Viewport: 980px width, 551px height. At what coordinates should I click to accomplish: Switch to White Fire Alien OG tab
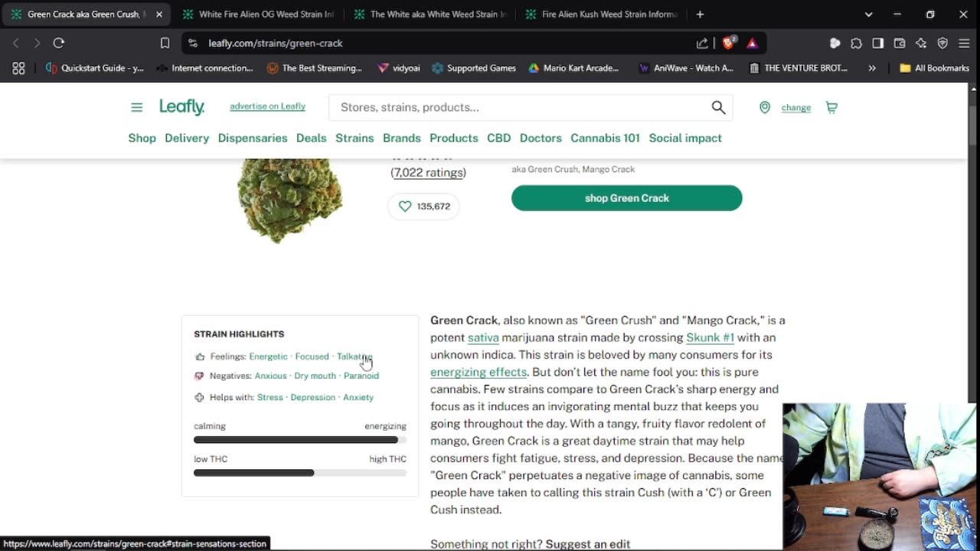coord(258,15)
